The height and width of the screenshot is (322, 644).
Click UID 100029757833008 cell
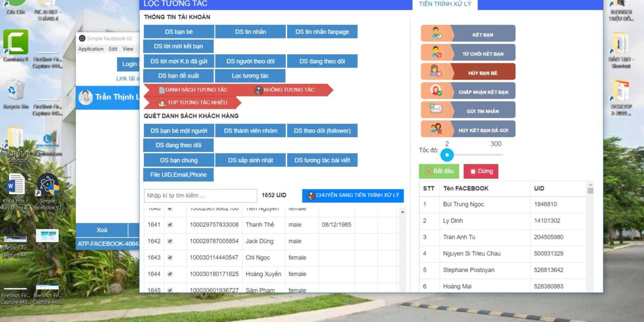click(214, 225)
